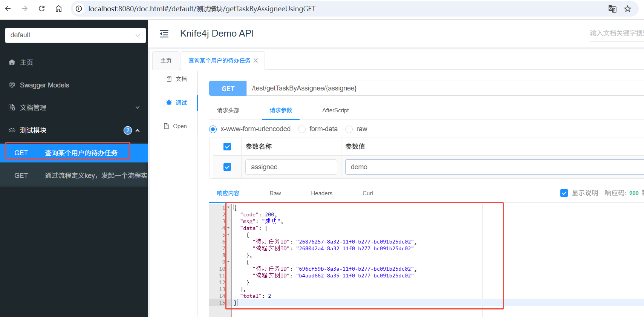Click the 调试 bug icon
644x317 pixels.
pyautogui.click(x=169, y=103)
